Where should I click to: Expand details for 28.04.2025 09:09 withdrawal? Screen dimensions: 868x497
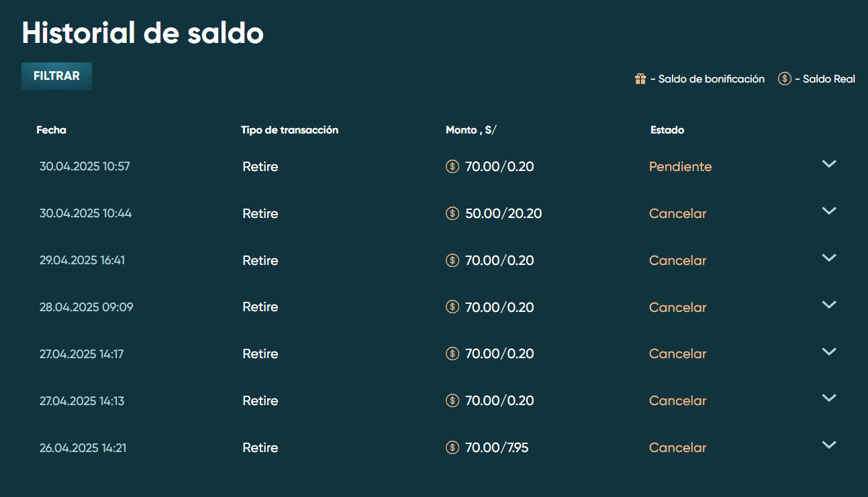pyautogui.click(x=829, y=305)
